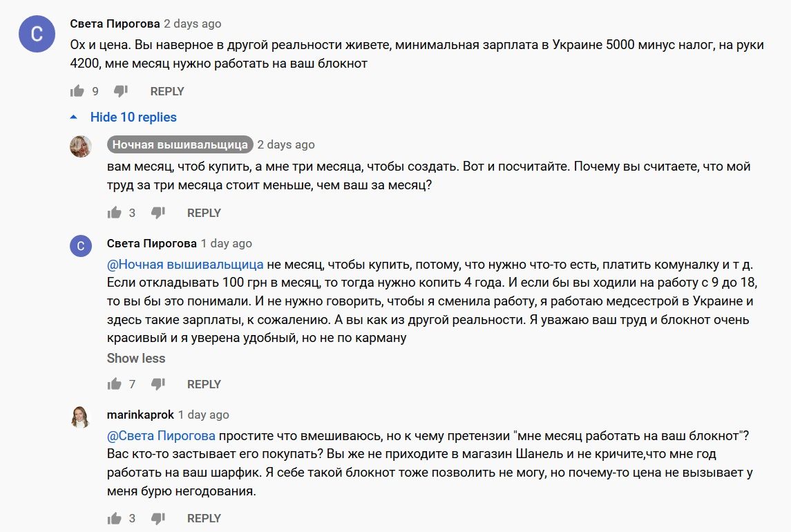This screenshot has width=791, height=532.
Task: Dislike Ночная вышивальщица's reply
Action: (x=158, y=213)
